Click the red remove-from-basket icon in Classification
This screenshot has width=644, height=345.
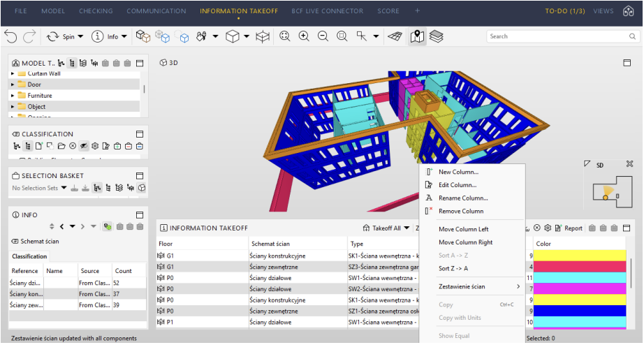[x=128, y=146]
